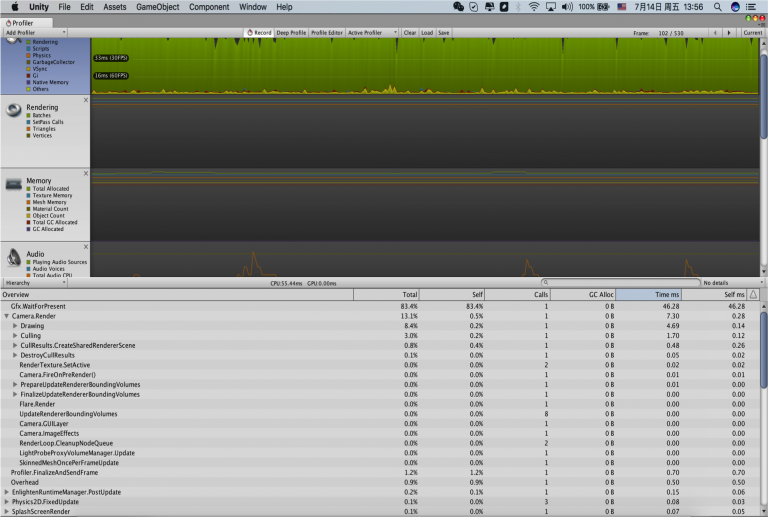Toggle the Batches series in Rendering
This screenshot has height=517, width=768.
[28, 116]
